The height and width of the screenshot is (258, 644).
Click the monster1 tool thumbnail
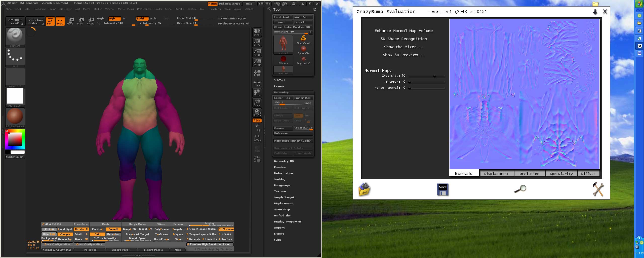pyautogui.click(x=283, y=45)
